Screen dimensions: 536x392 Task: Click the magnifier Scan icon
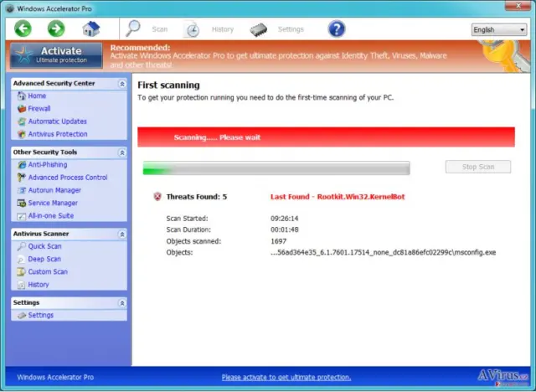pos(133,28)
